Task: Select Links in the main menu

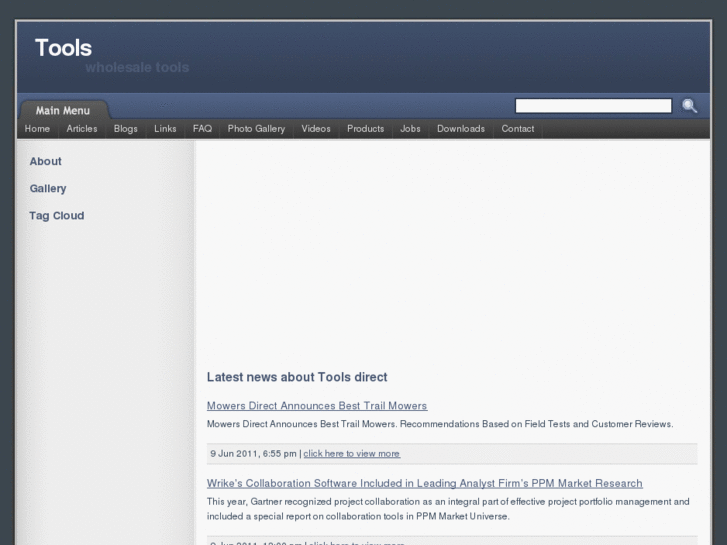Action: [x=165, y=129]
